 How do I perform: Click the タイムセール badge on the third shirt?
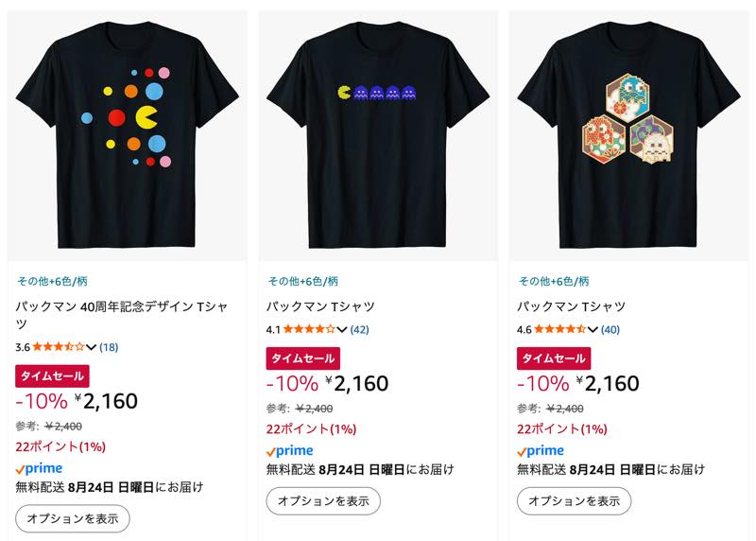(554, 358)
